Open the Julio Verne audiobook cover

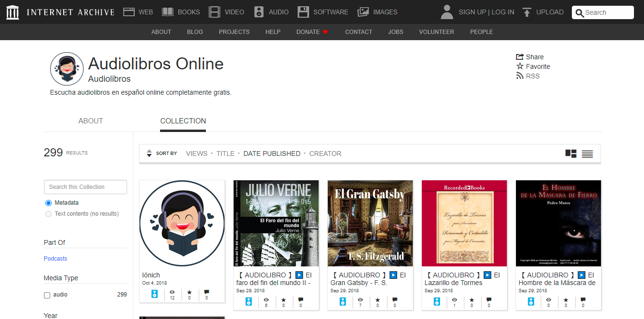[x=276, y=223]
